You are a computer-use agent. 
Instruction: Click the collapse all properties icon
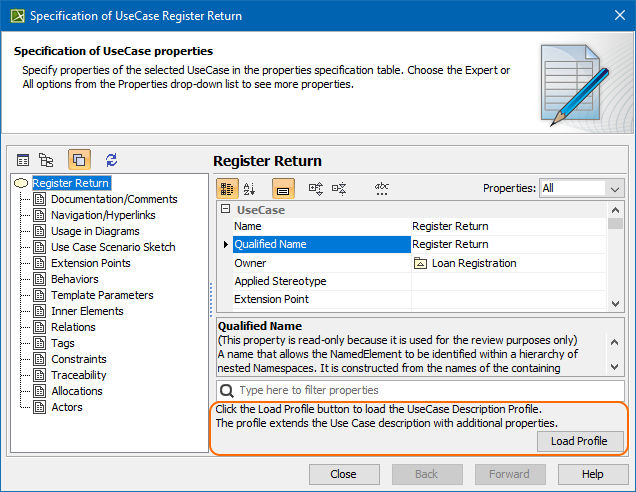(x=340, y=187)
